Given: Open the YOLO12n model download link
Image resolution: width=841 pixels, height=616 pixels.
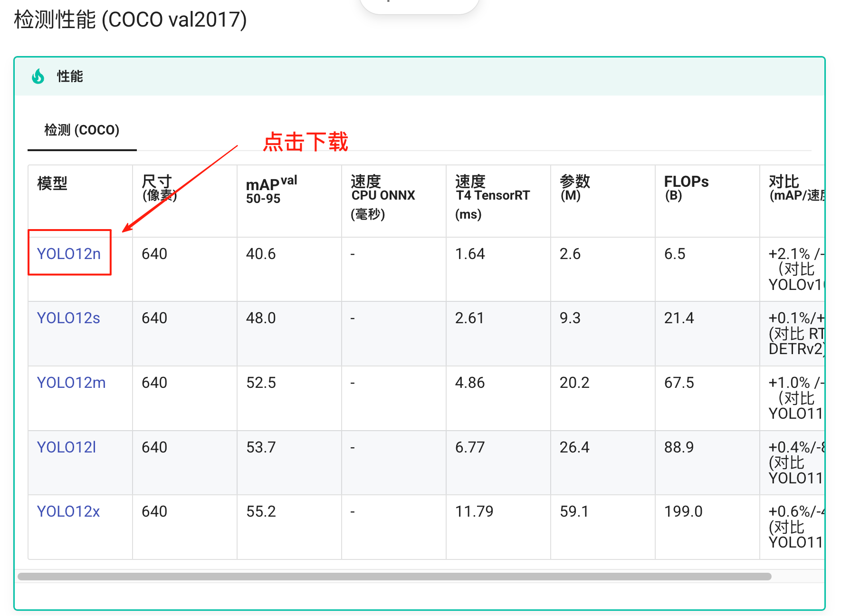Looking at the screenshot, I should click(69, 254).
